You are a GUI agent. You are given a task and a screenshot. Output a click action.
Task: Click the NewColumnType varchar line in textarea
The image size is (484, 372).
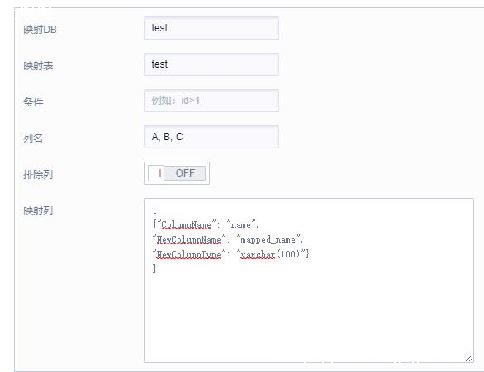click(x=231, y=254)
